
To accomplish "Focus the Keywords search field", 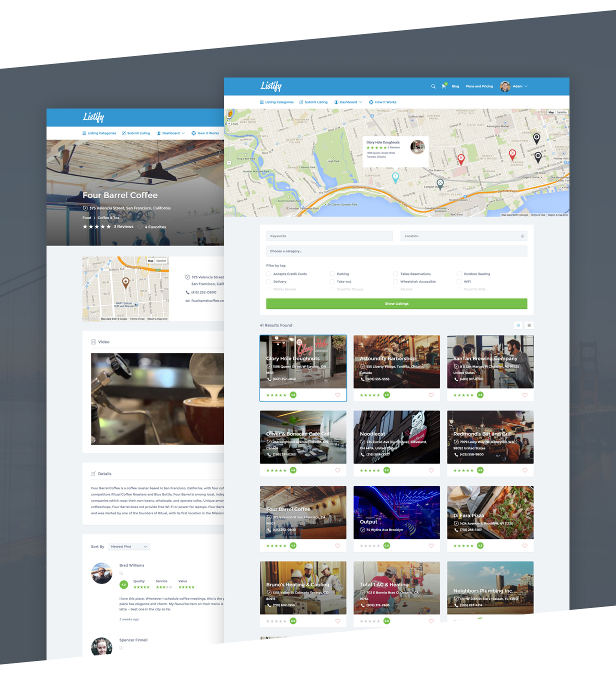I will 329,236.
